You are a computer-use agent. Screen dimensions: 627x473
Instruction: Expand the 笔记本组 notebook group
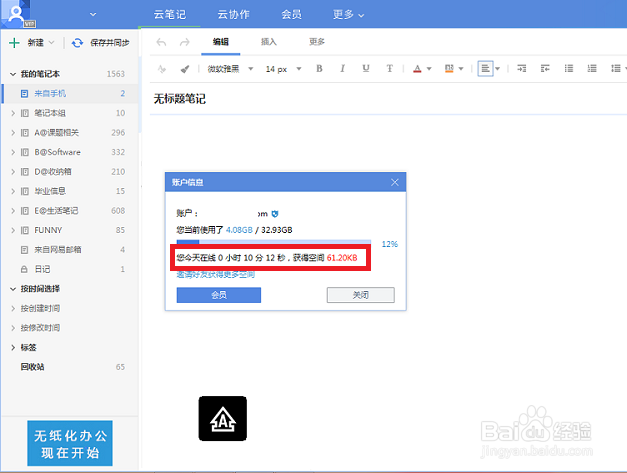coord(13,113)
